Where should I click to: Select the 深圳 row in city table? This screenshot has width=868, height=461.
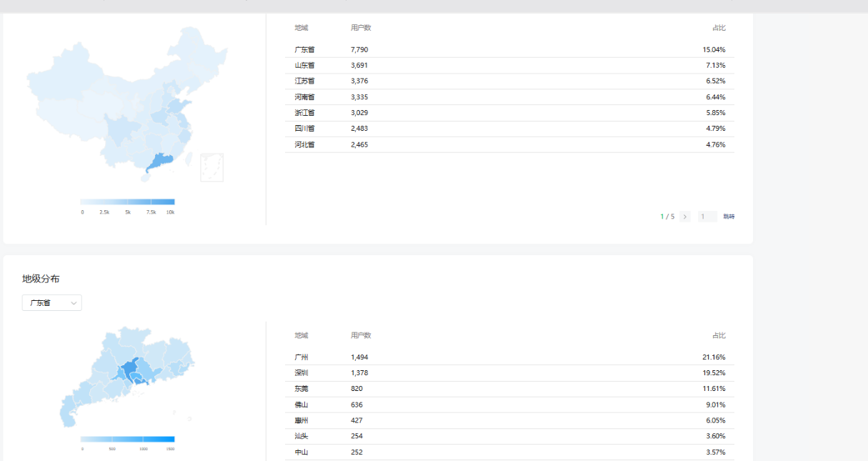(x=509, y=373)
